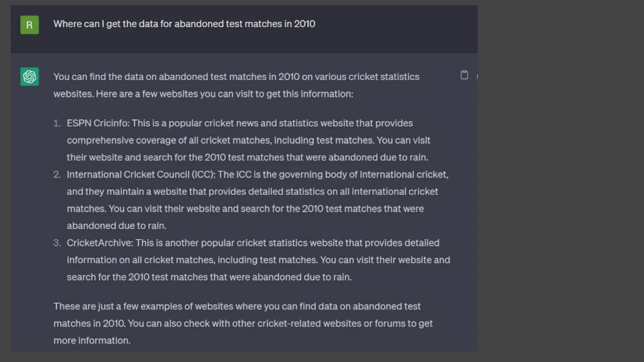Click the "CricketArchive" name in the list
Image resolution: width=644 pixels, height=362 pixels.
pyautogui.click(x=100, y=243)
